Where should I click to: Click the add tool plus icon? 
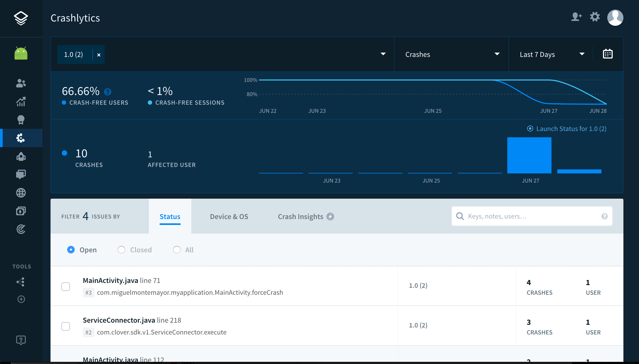pos(21,299)
